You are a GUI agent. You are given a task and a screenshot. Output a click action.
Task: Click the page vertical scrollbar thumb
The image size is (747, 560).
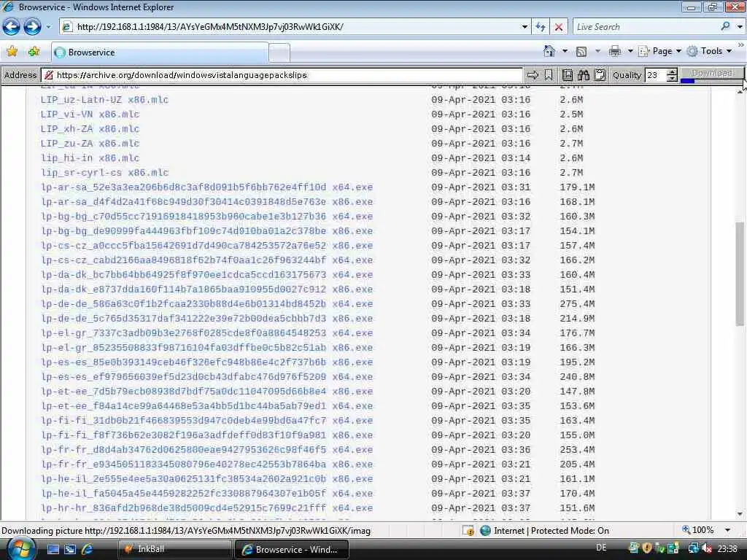[740, 274]
